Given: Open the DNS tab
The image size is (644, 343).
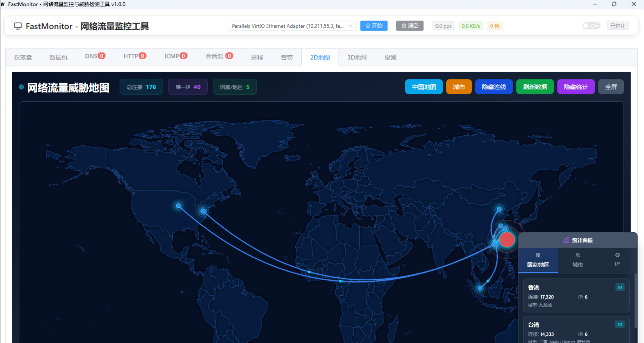Looking at the screenshot, I should (x=95, y=56).
